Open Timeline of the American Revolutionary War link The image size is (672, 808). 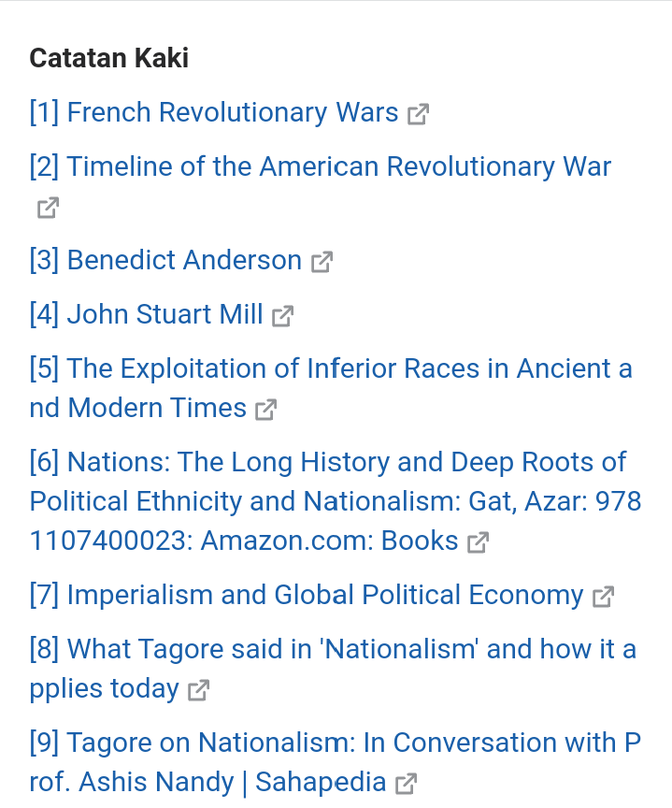pos(338,166)
